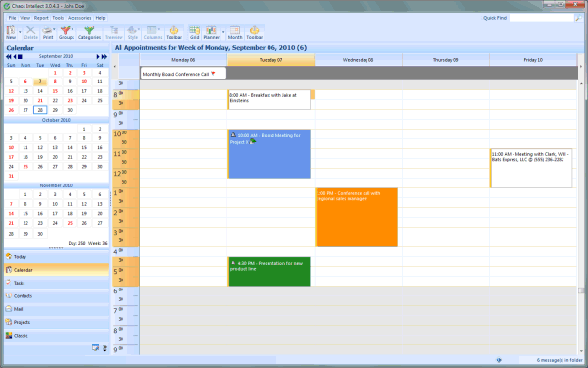The image size is (588, 368).
Task: Click the Quick Find search icon
Action: pyautogui.click(x=578, y=18)
